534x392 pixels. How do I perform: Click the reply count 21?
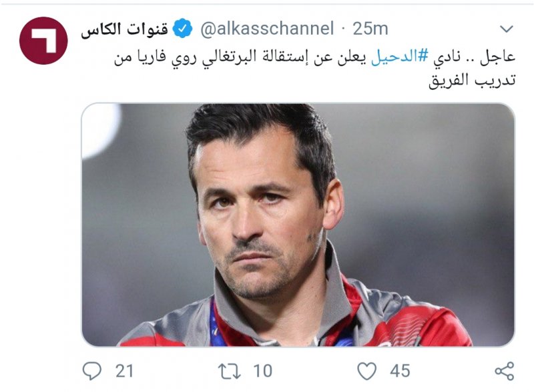point(124,371)
